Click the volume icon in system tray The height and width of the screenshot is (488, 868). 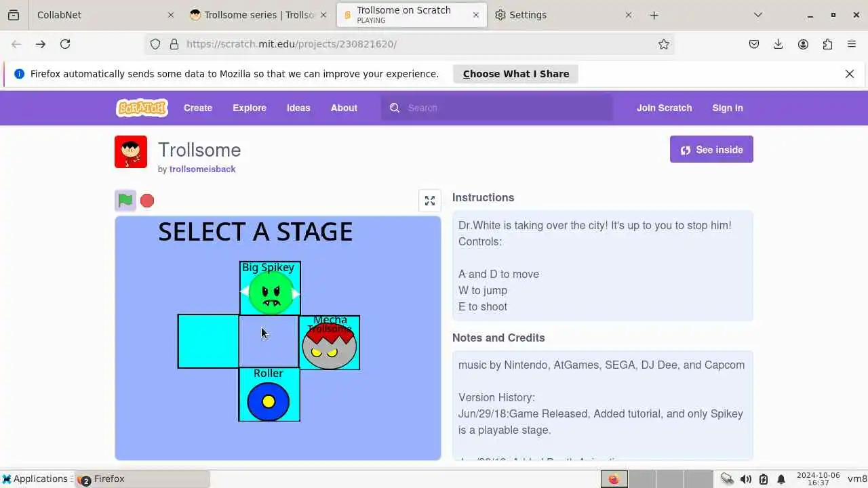[x=746, y=479]
